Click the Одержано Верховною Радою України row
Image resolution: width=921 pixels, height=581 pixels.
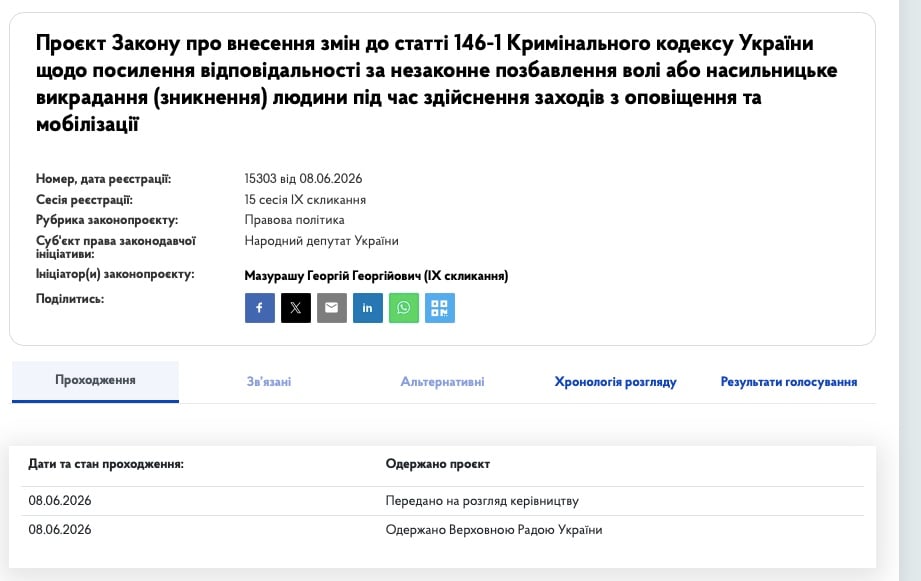point(442,530)
